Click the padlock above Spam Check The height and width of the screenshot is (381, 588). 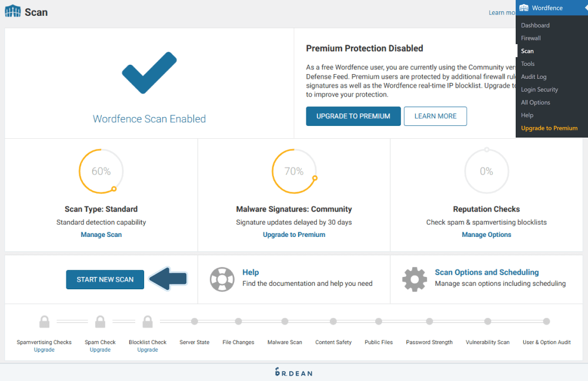pyautogui.click(x=100, y=322)
